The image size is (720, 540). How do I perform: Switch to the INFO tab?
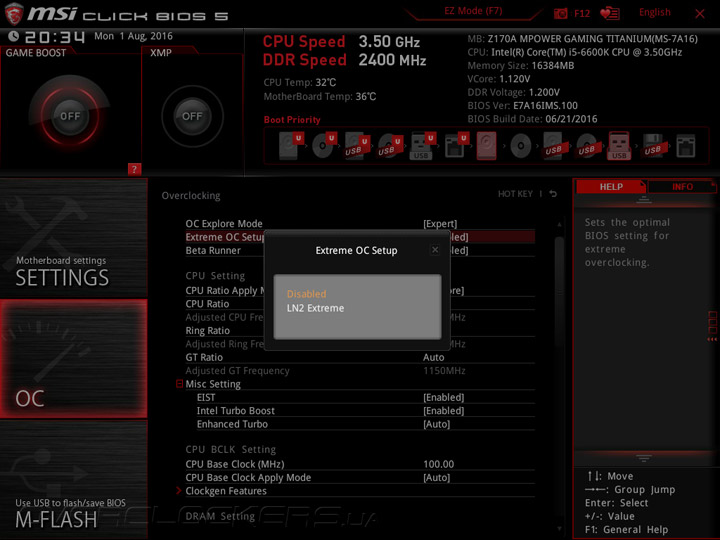tap(682, 186)
